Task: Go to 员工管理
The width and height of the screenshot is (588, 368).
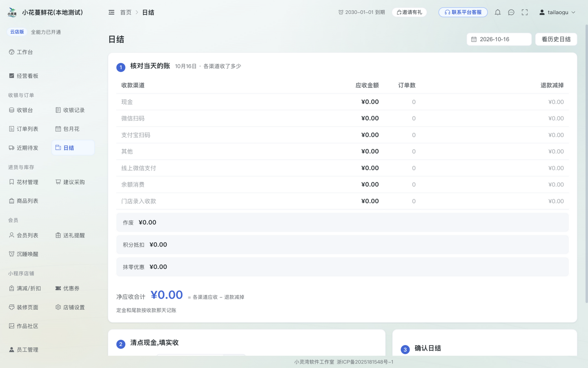Action: tap(24, 350)
